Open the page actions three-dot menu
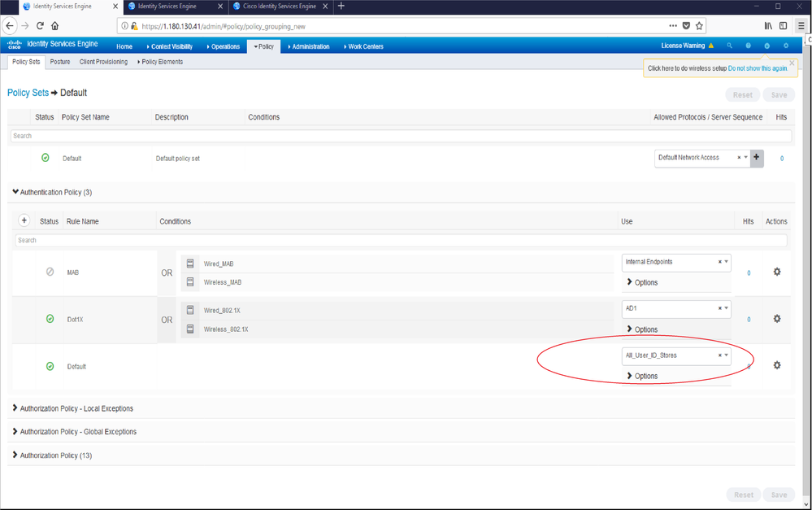The width and height of the screenshot is (812, 510). click(x=673, y=25)
